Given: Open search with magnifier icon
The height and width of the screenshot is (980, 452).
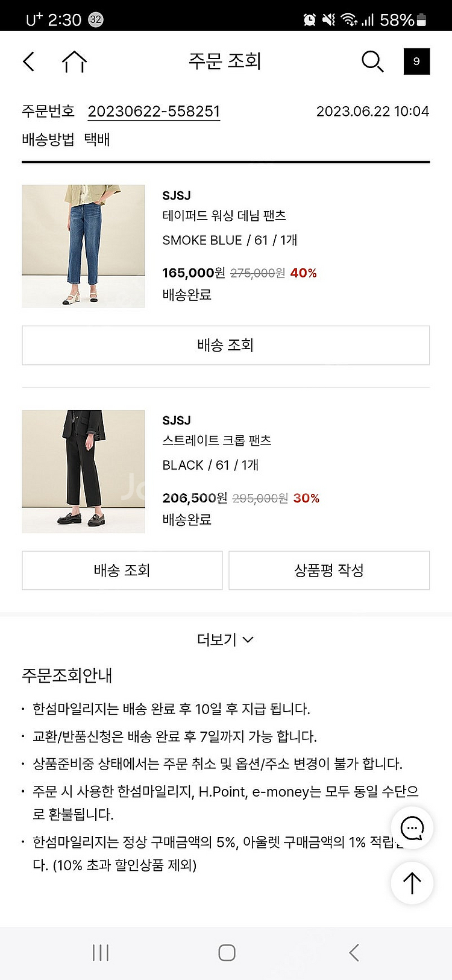Looking at the screenshot, I should tap(372, 62).
